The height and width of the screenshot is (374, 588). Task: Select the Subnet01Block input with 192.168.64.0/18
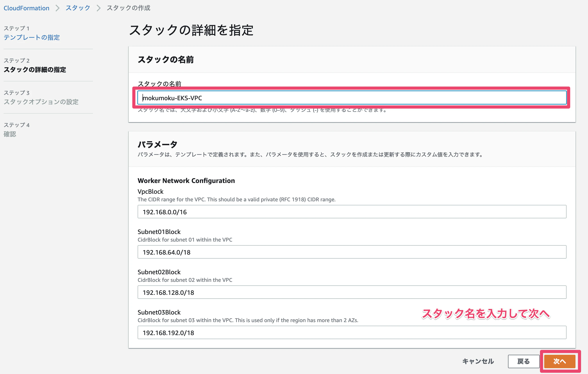click(x=352, y=252)
